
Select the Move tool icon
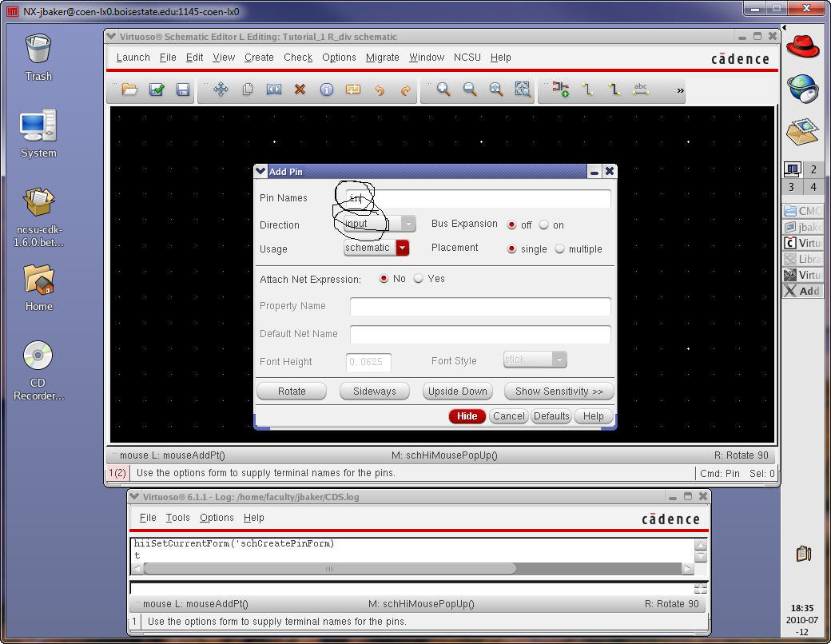click(221, 90)
